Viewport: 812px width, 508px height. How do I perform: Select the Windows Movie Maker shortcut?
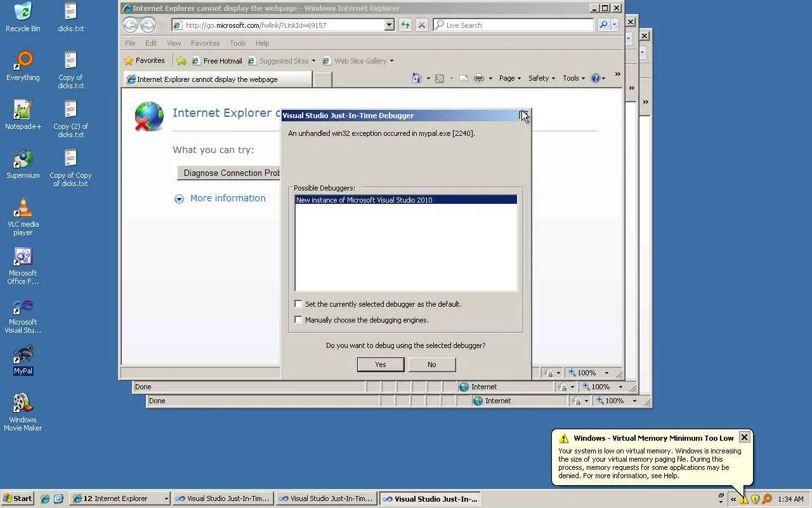point(23,413)
